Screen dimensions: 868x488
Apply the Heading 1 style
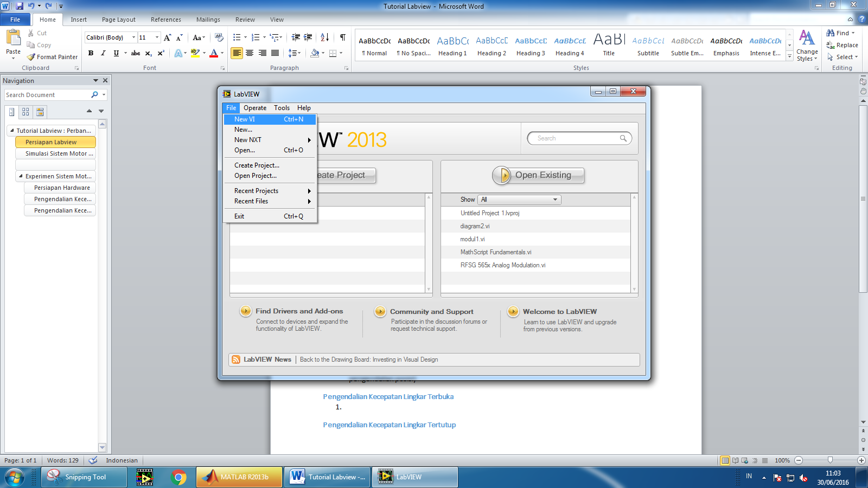coord(452,45)
